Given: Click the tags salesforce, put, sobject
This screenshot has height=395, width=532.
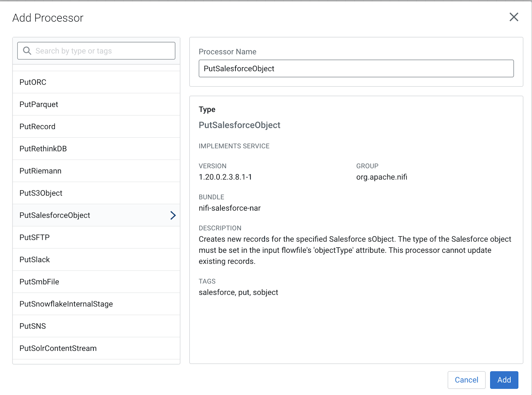Looking at the screenshot, I should click(238, 292).
